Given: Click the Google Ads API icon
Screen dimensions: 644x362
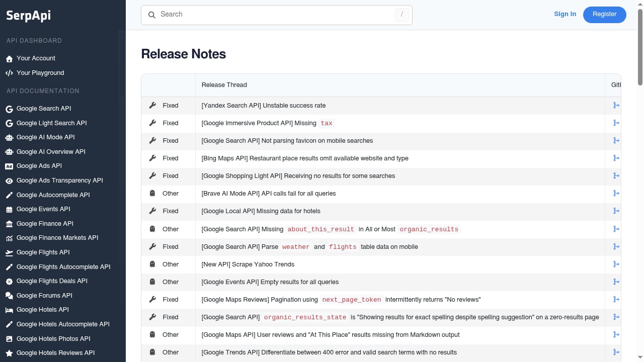Looking at the screenshot, I should coord(9,166).
